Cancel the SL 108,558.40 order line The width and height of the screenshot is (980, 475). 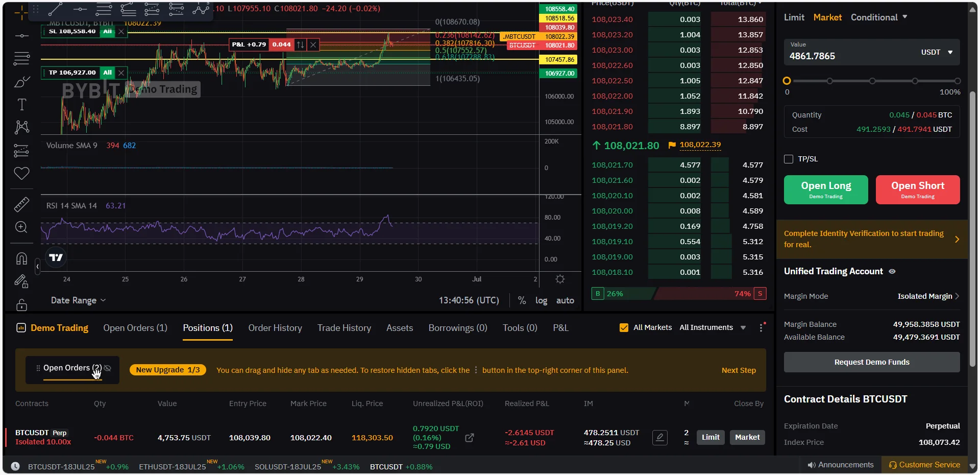[121, 32]
